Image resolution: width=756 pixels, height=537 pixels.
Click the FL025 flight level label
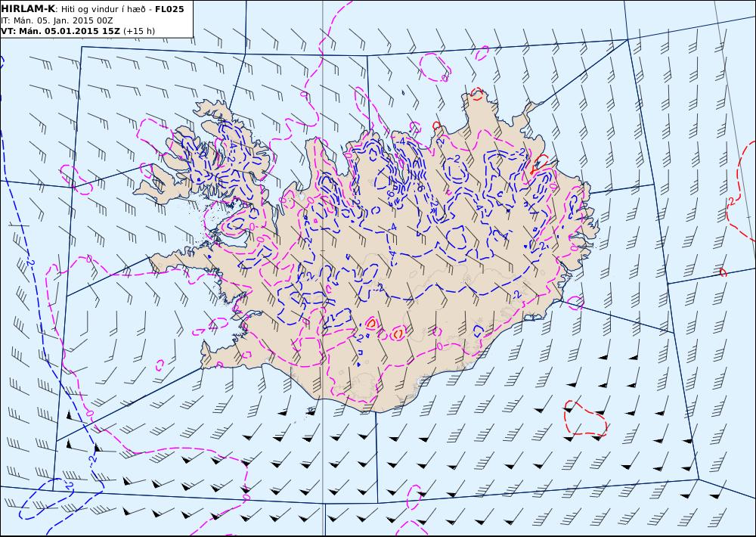tap(169, 9)
